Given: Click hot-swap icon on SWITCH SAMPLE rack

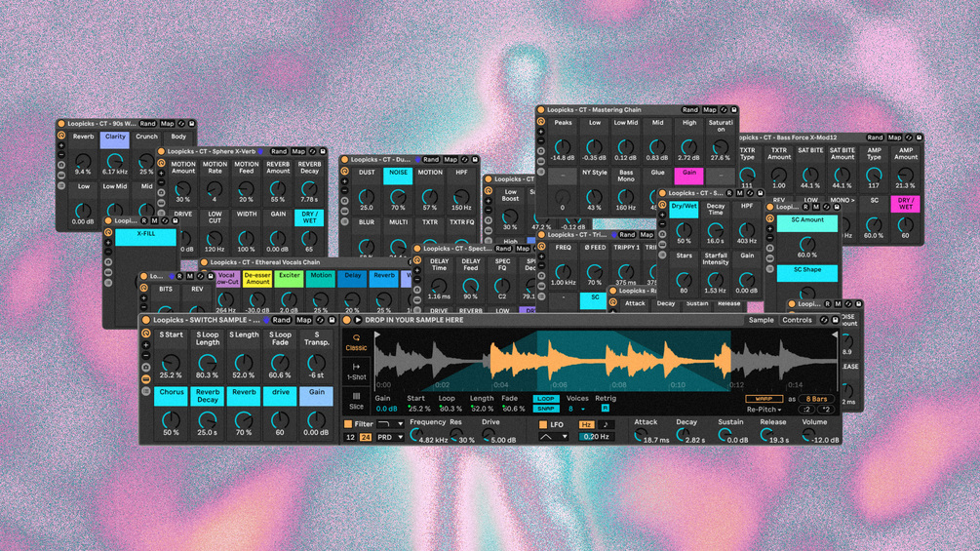Looking at the screenshot, I should coord(321,320).
